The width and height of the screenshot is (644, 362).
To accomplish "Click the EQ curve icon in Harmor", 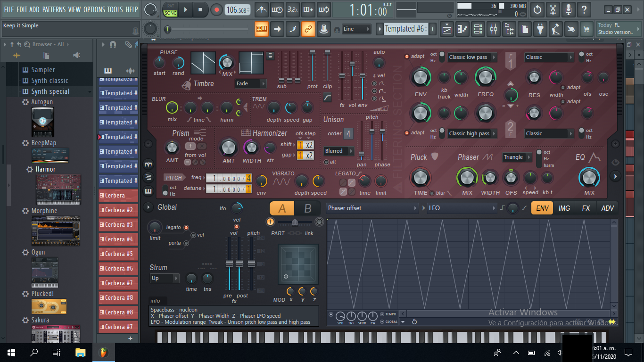I will click(x=594, y=157).
